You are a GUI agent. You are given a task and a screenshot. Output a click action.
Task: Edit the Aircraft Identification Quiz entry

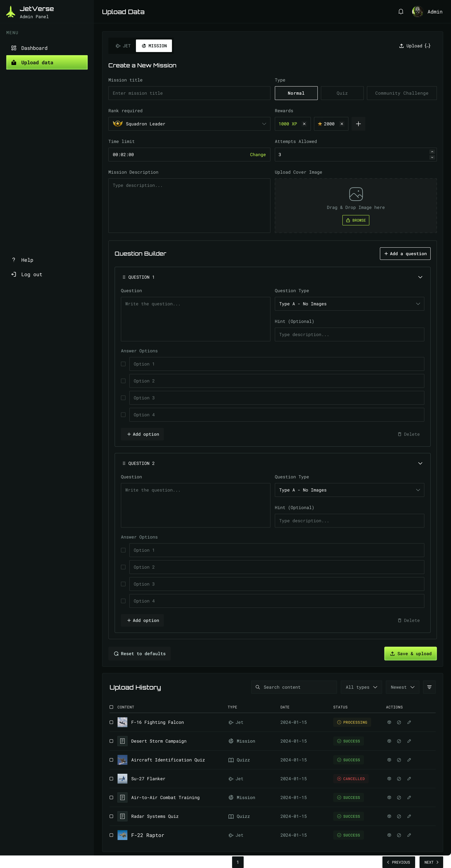tap(409, 760)
